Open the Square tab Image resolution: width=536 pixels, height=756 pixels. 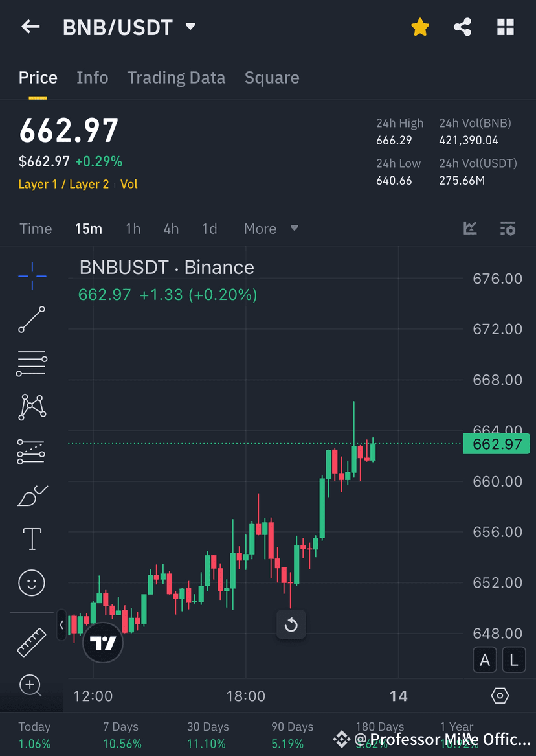(x=272, y=77)
